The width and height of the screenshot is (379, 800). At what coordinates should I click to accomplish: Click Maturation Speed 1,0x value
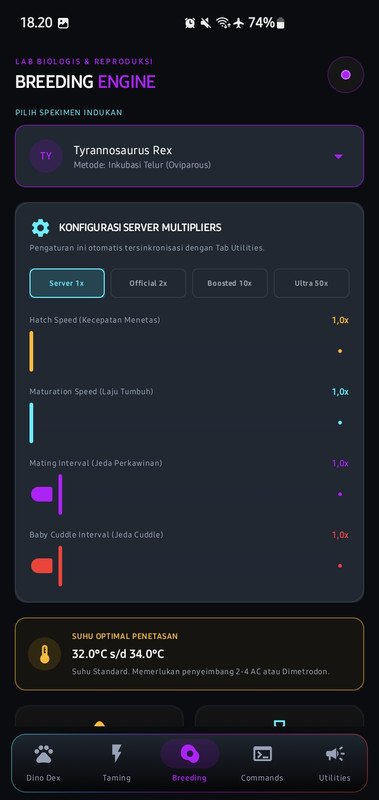click(340, 392)
